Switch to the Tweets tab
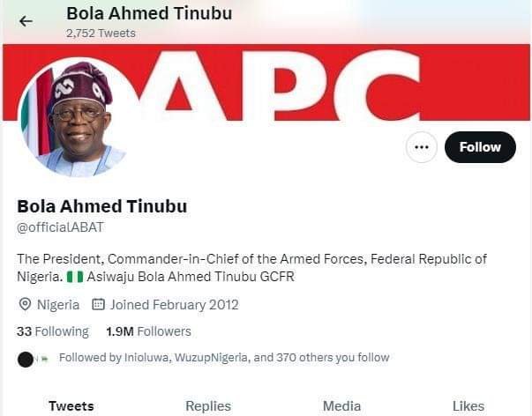 pos(71,406)
